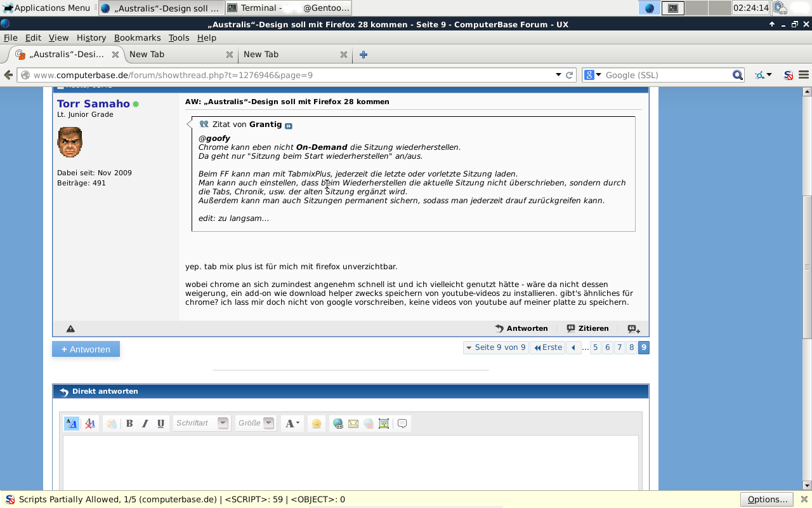Viewport: 812px width, 508px height.
Task: Click the page vertical scrollbar thumb
Action: click(807, 268)
